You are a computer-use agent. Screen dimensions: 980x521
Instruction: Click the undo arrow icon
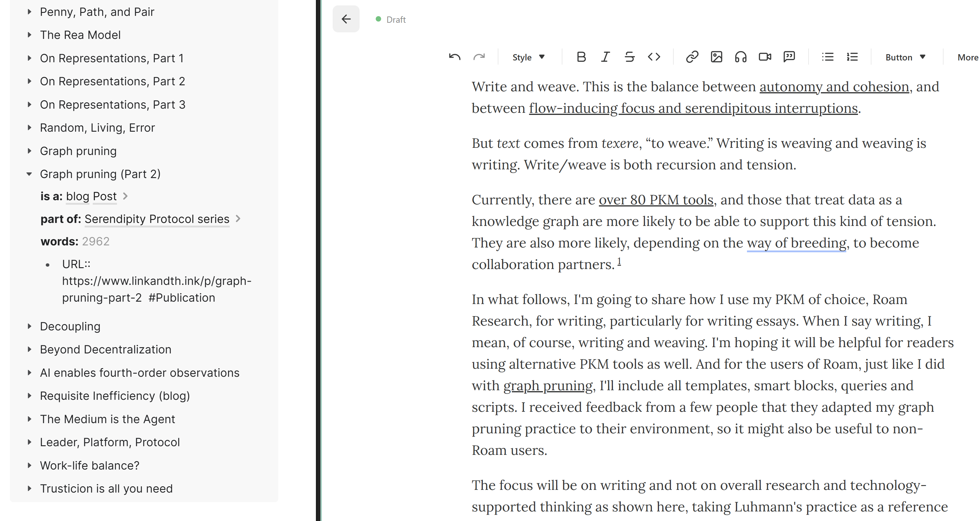(455, 57)
